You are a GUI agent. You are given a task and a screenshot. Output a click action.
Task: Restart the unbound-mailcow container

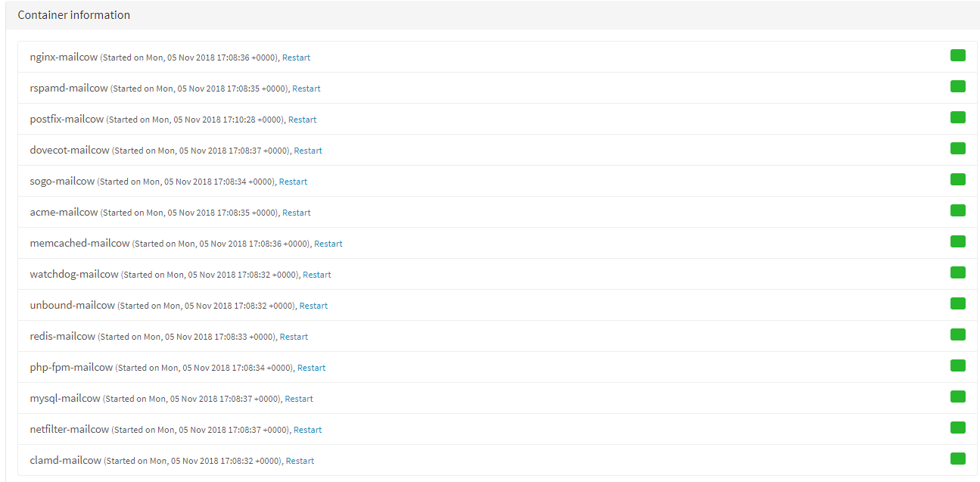click(x=313, y=306)
